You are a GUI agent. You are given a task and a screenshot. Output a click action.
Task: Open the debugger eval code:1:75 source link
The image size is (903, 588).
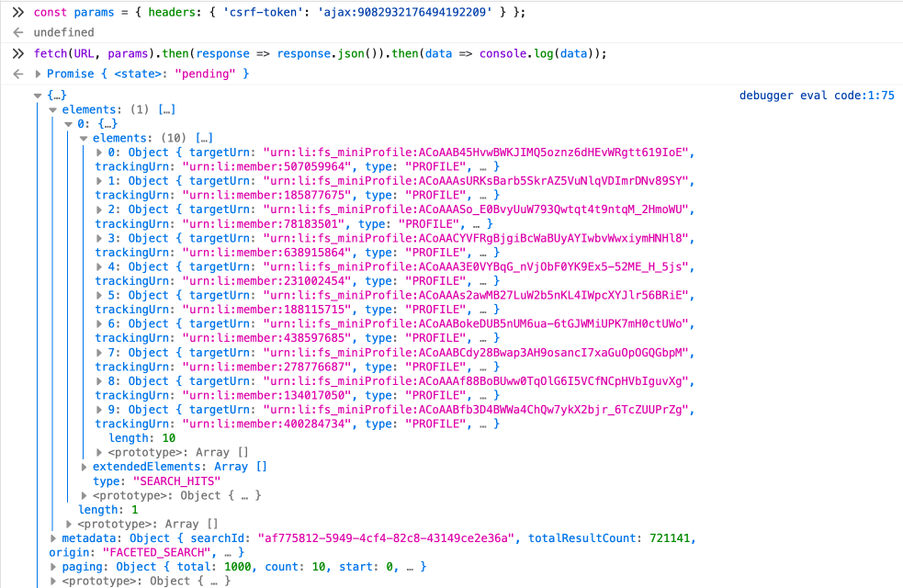pos(817,96)
